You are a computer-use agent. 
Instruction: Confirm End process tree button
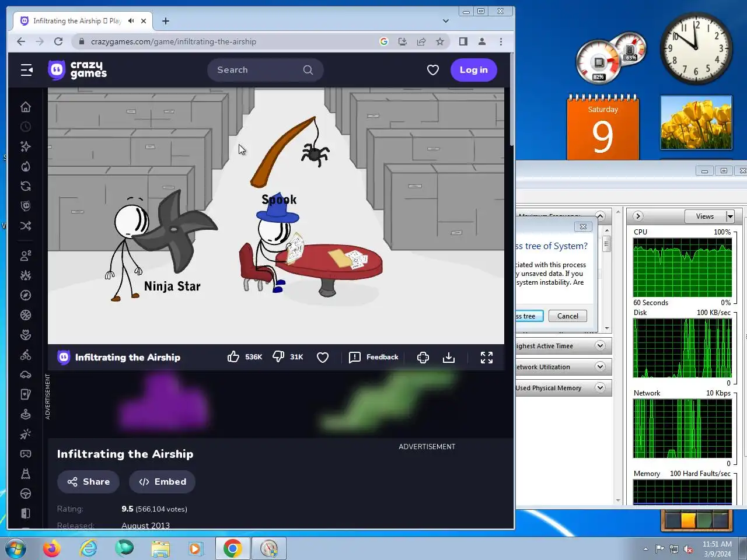tap(529, 316)
